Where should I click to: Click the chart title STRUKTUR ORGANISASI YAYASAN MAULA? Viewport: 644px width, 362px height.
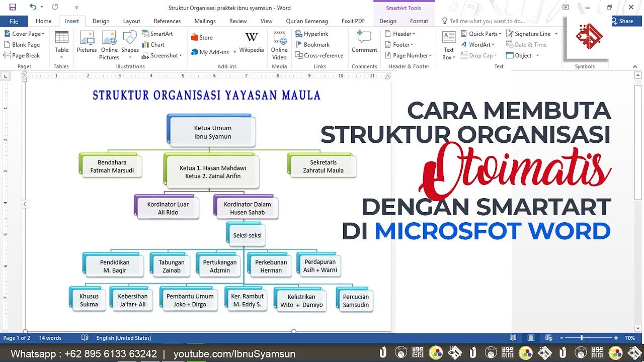pyautogui.click(x=207, y=96)
